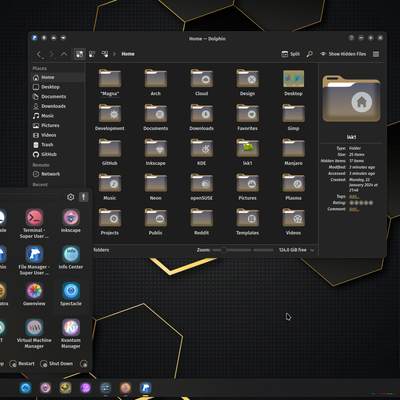Screen dimensions: 400x400
Task: Expand the 124.0 GiB free space dropdown
Action: pyautogui.click(x=312, y=250)
